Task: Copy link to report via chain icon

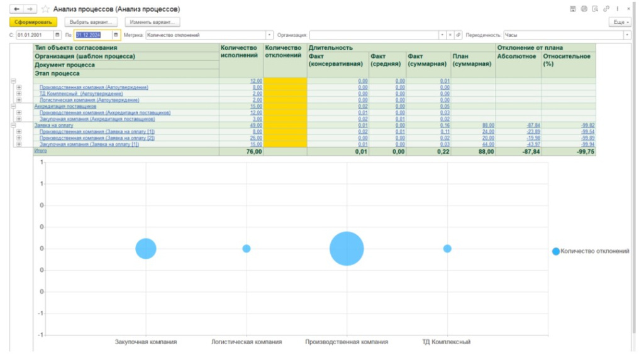Action: pos(606,9)
